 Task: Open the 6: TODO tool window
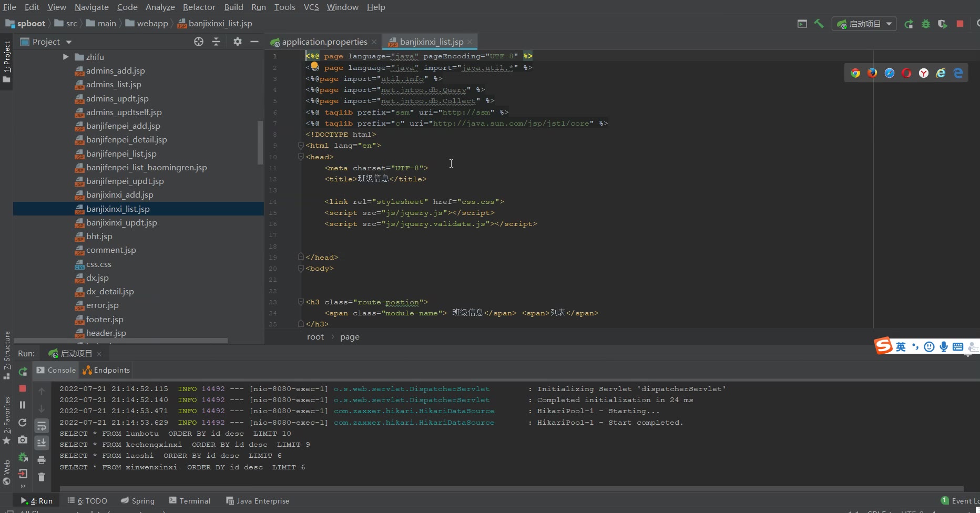(x=87, y=501)
